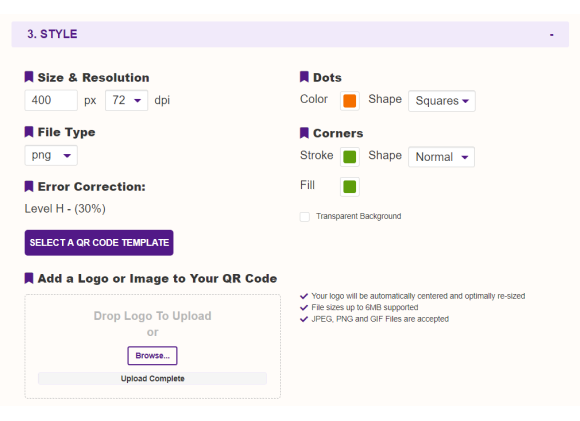Open the green Corners Stroke color swatch
Image resolution: width=580 pixels, height=421 pixels.
click(350, 157)
